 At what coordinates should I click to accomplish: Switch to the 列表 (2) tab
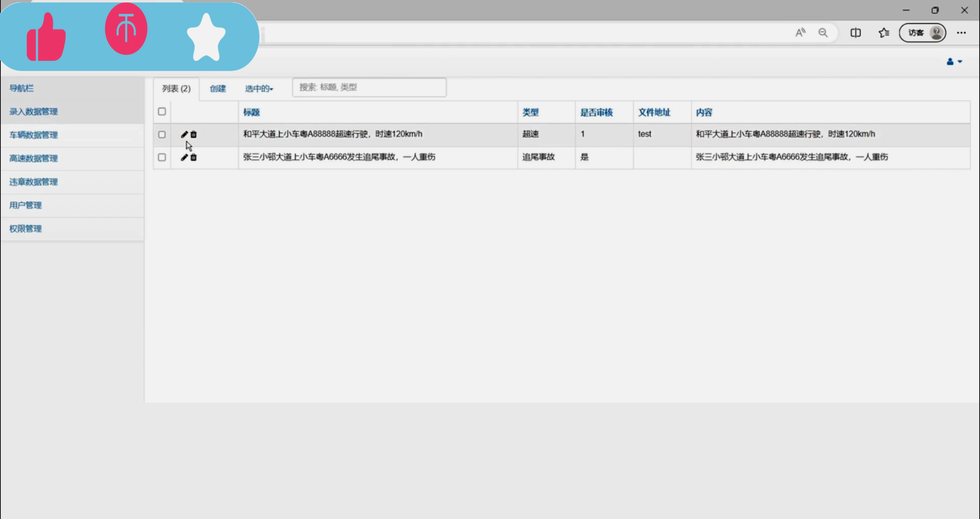[176, 89]
